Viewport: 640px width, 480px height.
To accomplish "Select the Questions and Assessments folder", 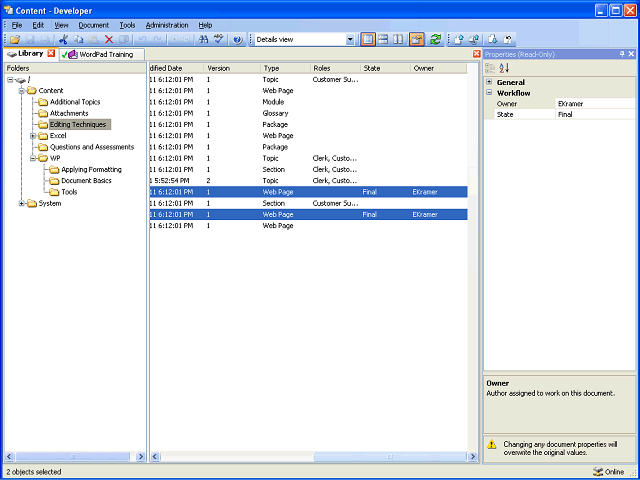I will point(92,147).
